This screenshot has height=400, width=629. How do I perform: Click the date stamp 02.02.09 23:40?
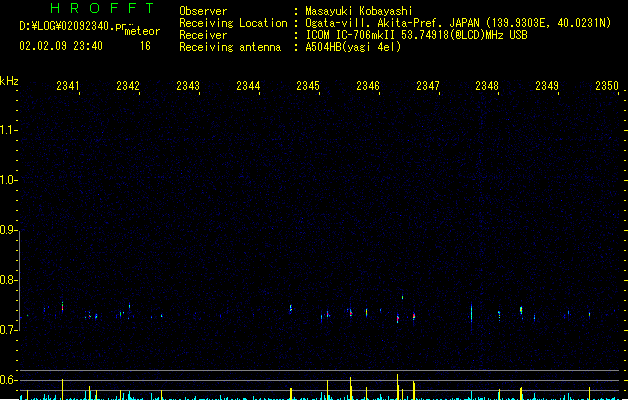[61, 46]
